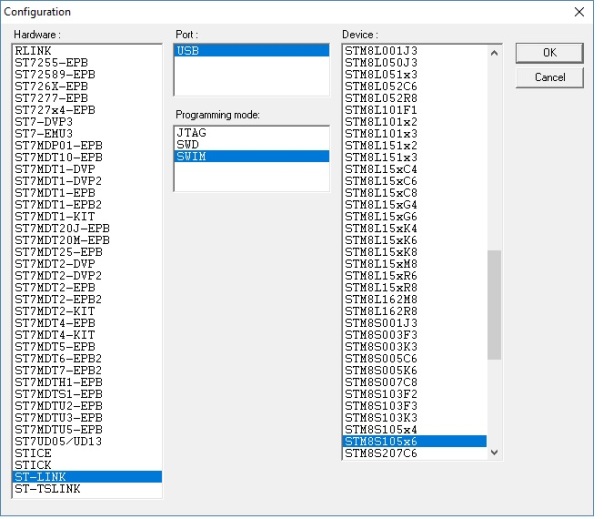The width and height of the screenshot is (603, 519).
Task: Select STM8S003F3 device
Action: [415, 335]
